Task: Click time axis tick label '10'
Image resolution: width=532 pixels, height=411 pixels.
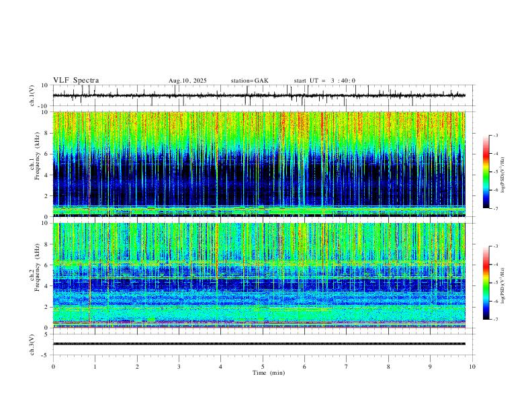Action: [x=472, y=367]
